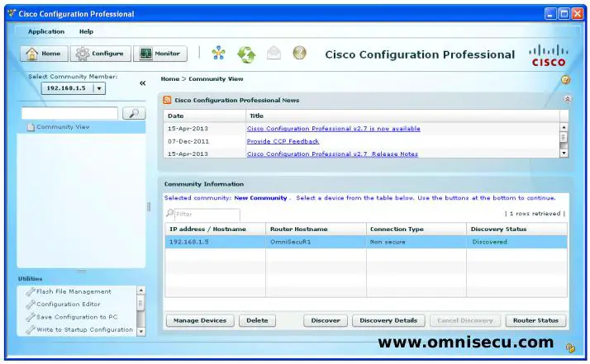Image resolution: width=590 pixels, height=364 pixels.
Task: Click the Manage Devices button
Action: tap(200, 321)
